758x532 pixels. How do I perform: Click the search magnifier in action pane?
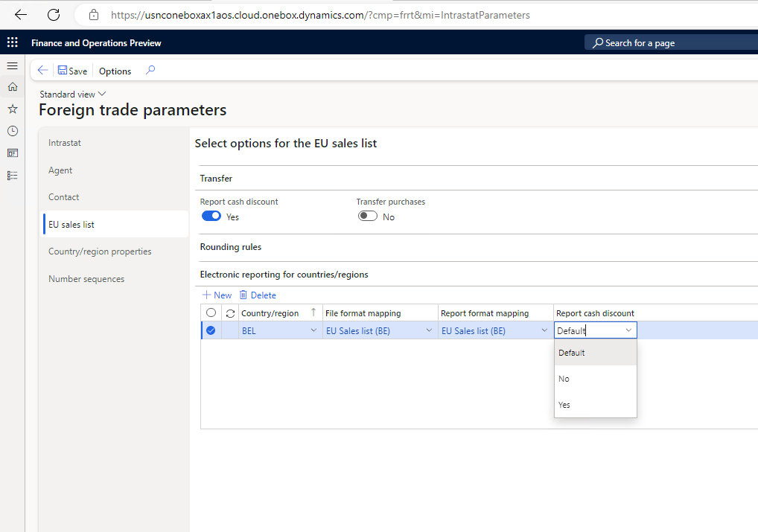(x=150, y=70)
